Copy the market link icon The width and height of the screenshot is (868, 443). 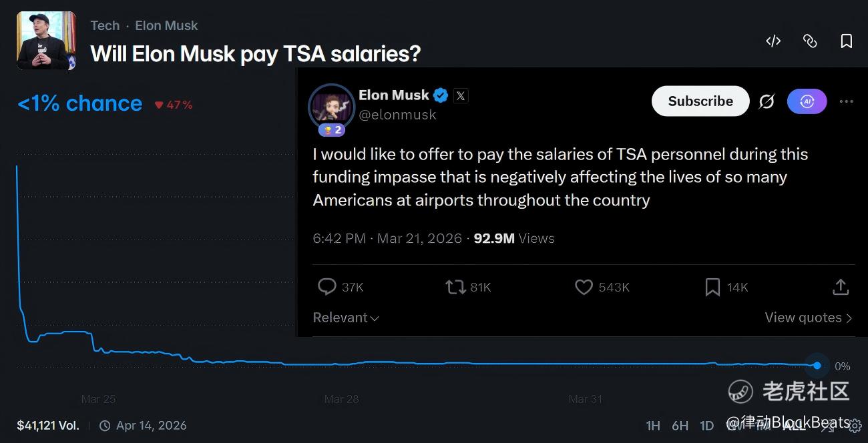coord(810,41)
